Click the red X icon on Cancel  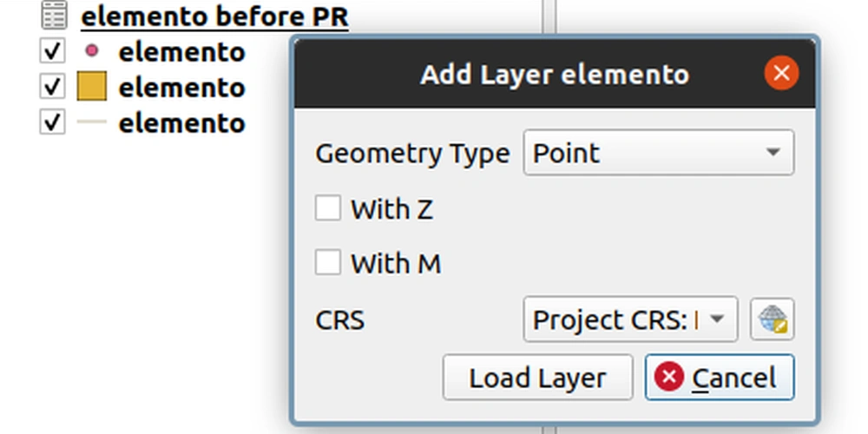coord(669,378)
